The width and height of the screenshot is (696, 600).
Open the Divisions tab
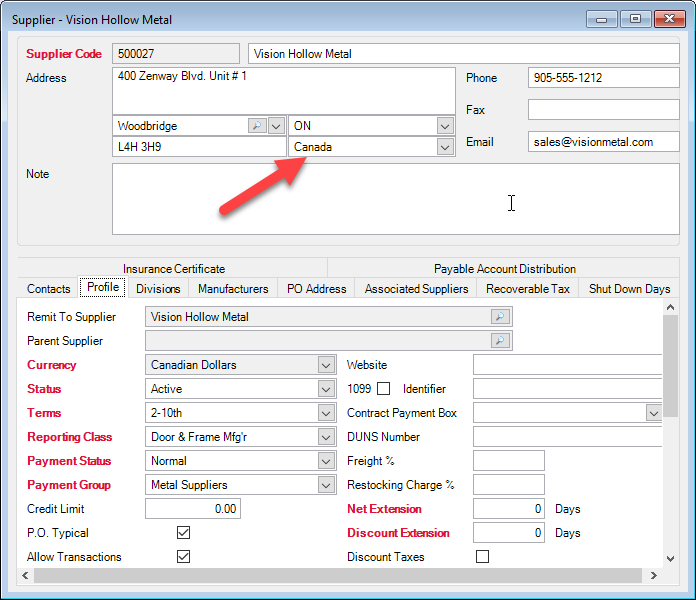pyautogui.click(x=158, y=289)
